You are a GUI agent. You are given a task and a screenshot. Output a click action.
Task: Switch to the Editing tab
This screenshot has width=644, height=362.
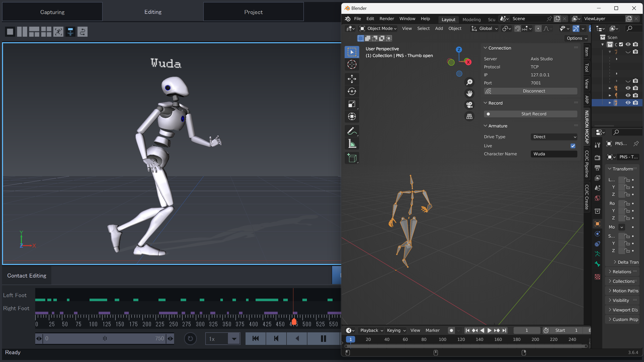(153, 12)
